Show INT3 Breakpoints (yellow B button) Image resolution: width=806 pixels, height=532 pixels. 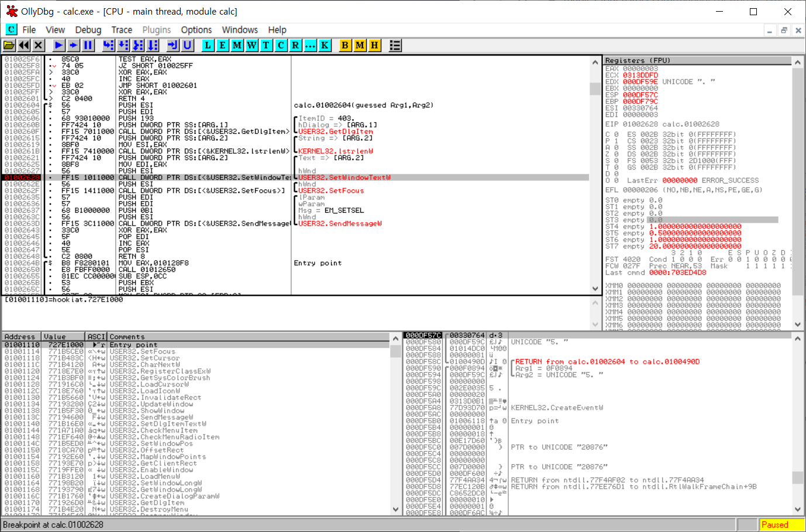point(346,45)
